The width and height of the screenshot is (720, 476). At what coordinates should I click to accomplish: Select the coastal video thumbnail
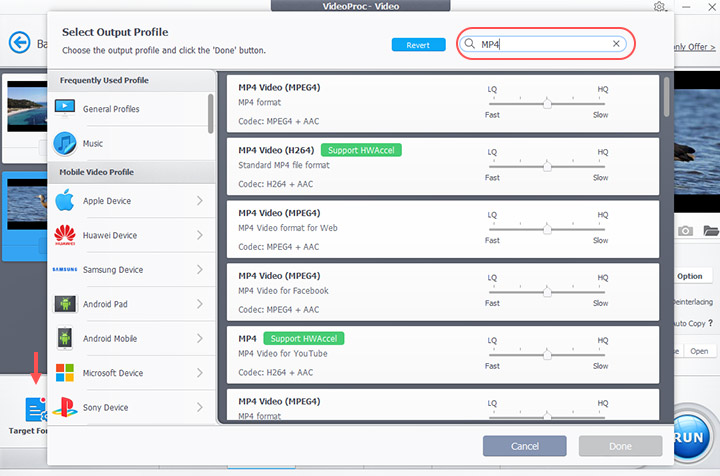click(27, 106)
